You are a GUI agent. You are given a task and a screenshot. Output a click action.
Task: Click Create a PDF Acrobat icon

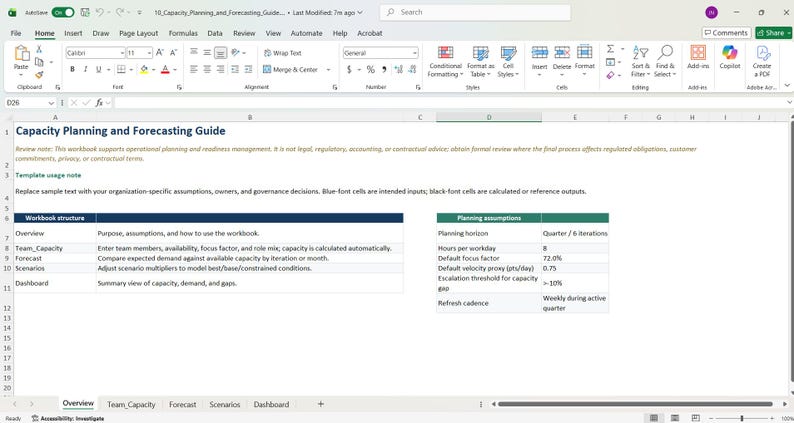(x=762, y=61)
